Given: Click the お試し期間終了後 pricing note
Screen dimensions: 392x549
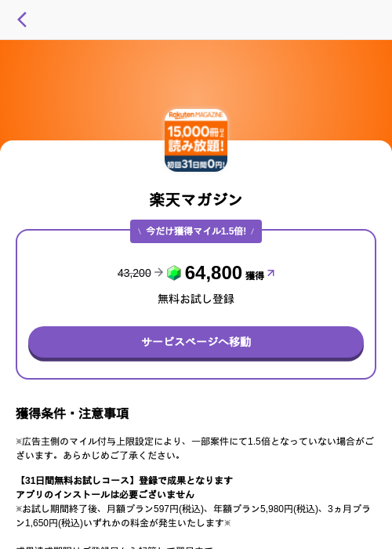Looking at the screenshot, I should pos(193,516).
